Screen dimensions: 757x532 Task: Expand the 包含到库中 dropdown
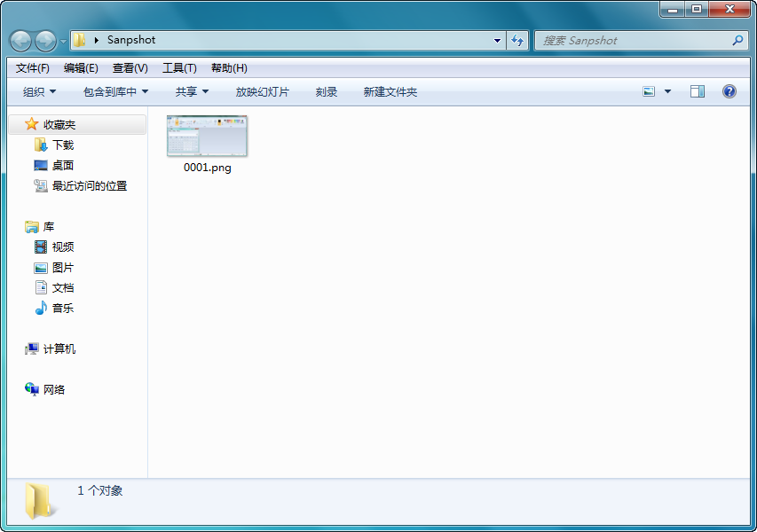tap(115, 91)
